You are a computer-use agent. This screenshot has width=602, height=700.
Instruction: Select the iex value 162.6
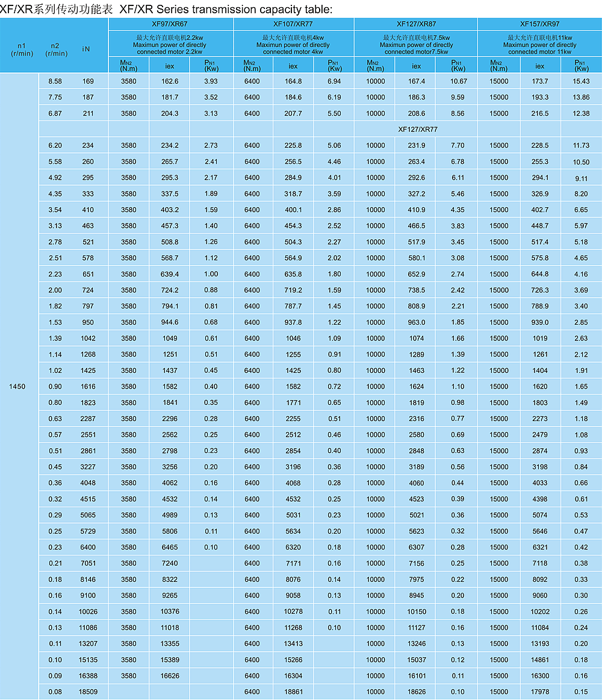pyautogui.click(x=170, y=81)
